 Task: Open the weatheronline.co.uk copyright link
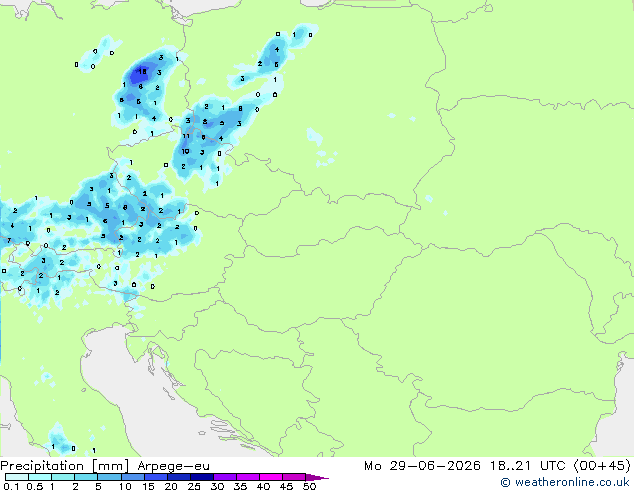tap(565, 482)
